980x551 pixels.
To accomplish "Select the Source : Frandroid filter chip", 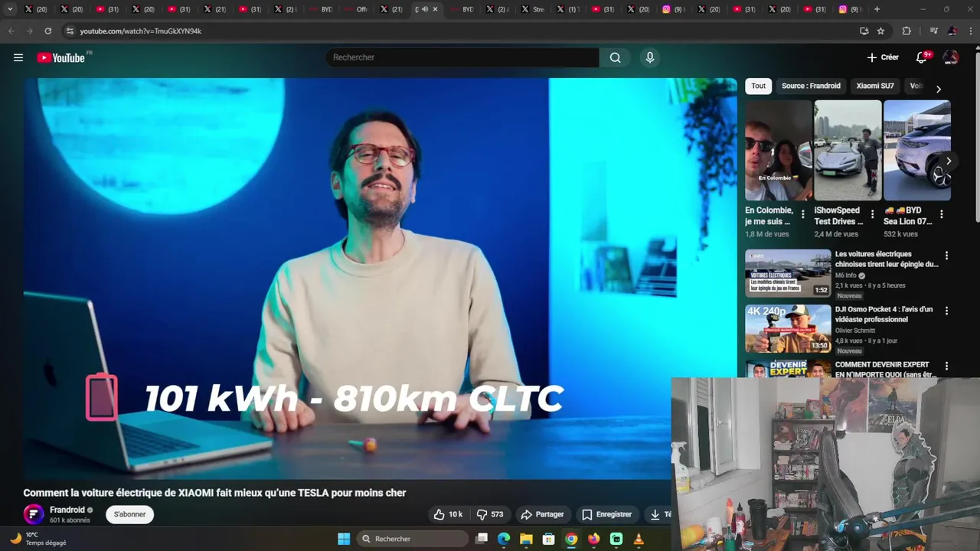I will click(811, 86).
